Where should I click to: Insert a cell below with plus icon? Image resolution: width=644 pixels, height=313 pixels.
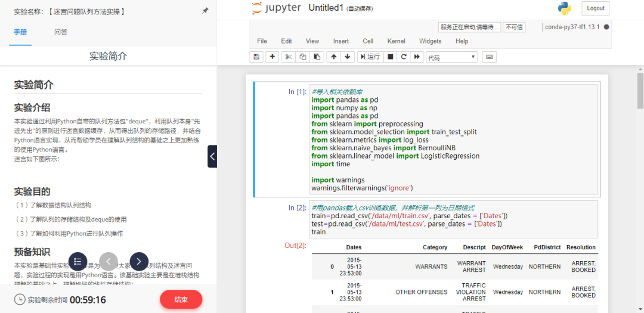pyautogui.click(x=273, y=57)
